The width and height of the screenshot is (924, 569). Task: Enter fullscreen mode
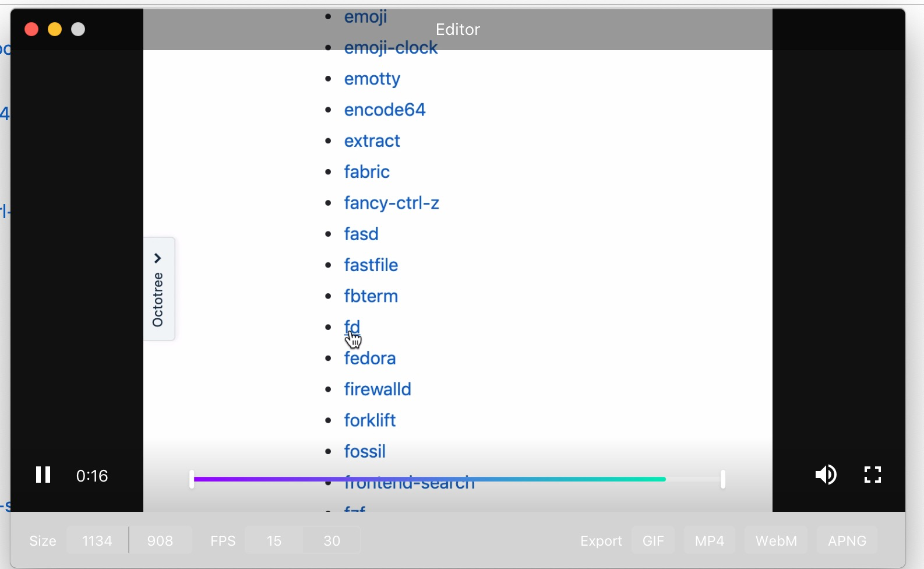(872, 475)
